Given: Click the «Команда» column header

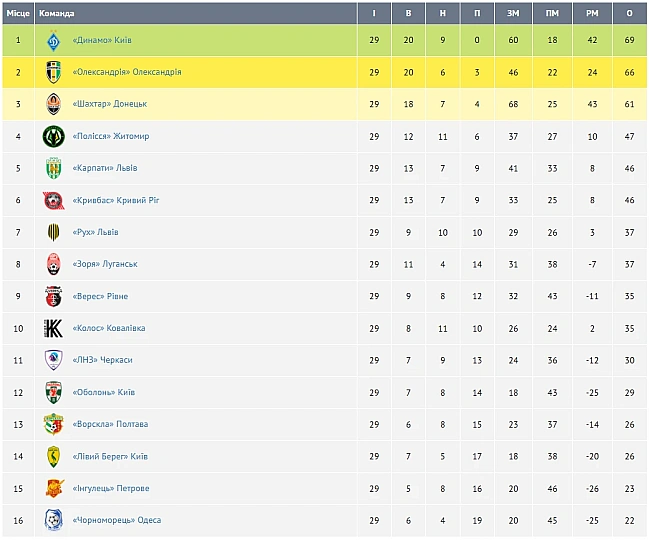Looking at the screenshot, I should [56, 13].
